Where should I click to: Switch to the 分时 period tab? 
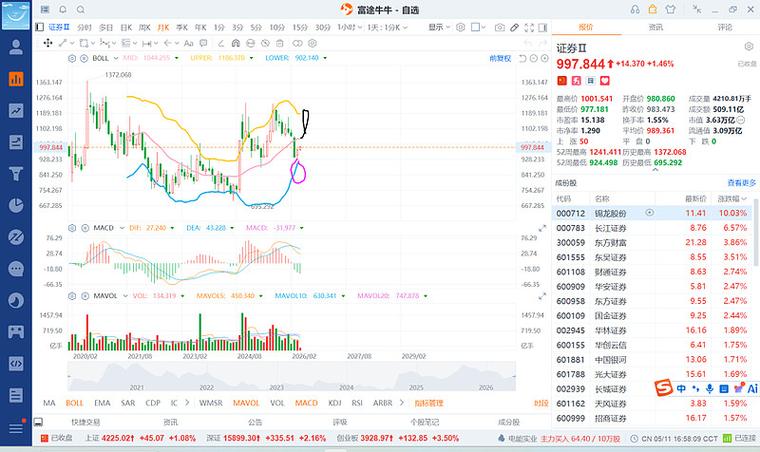point(84,28)
